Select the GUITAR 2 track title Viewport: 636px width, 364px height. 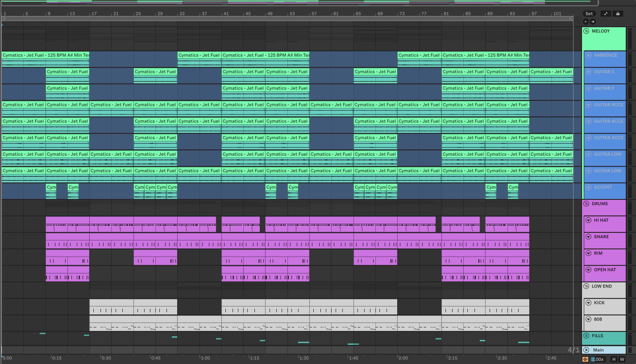[x=604, y=88]
